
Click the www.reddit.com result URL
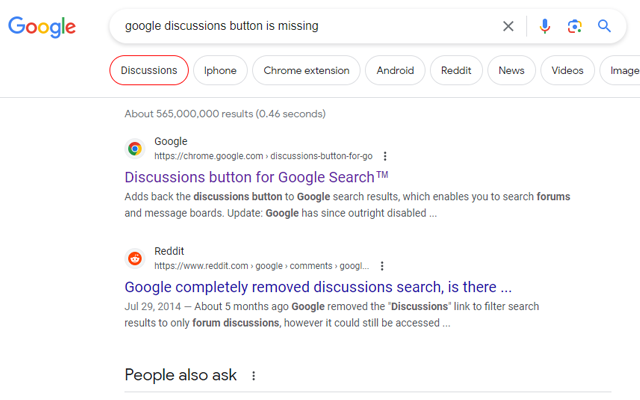[262, 266]
